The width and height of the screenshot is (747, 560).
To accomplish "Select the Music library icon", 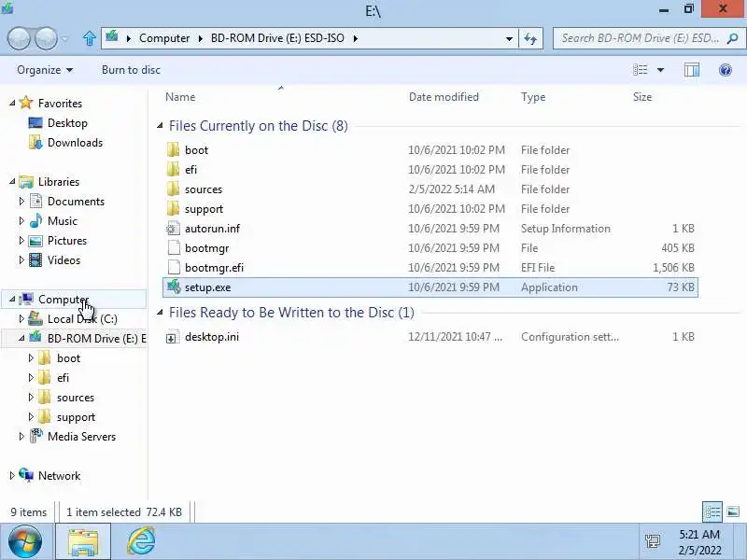I will pos(35,221).
